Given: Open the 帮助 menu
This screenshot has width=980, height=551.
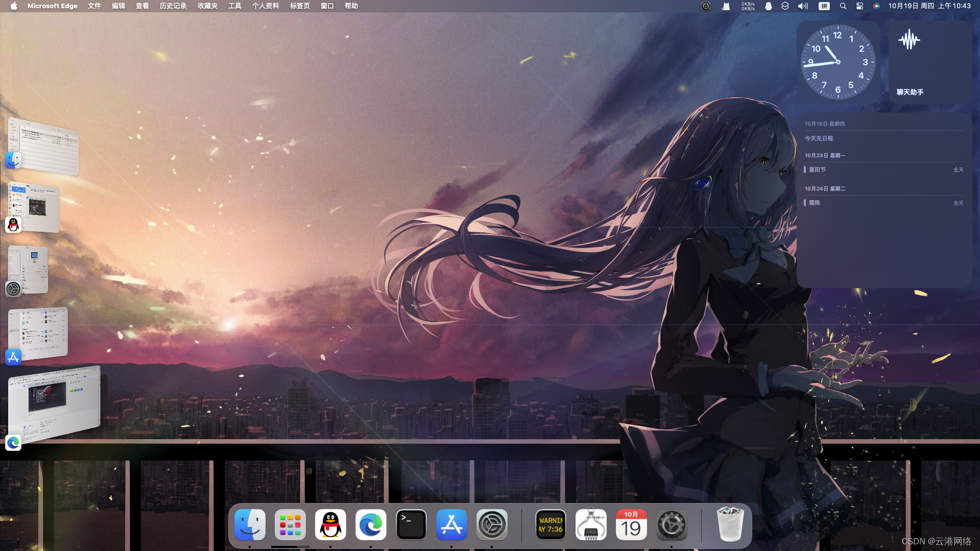Looking at the screenshot, I should click(x=351, y=6).
